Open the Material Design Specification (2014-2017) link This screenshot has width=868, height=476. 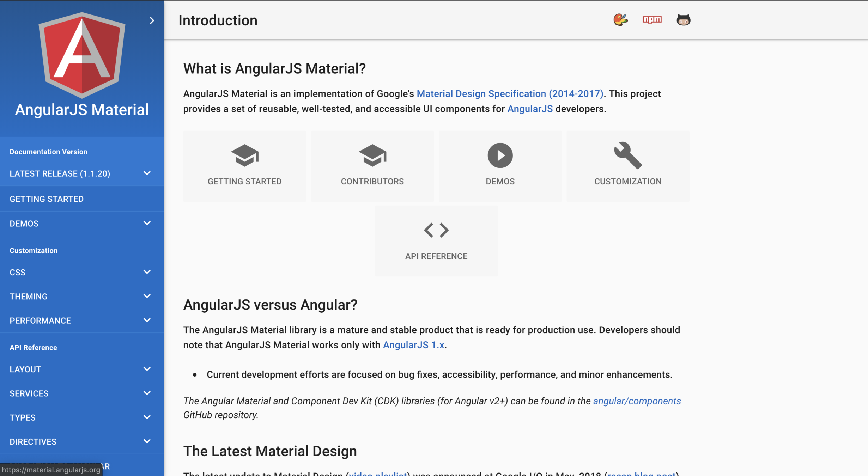point(510,94)
